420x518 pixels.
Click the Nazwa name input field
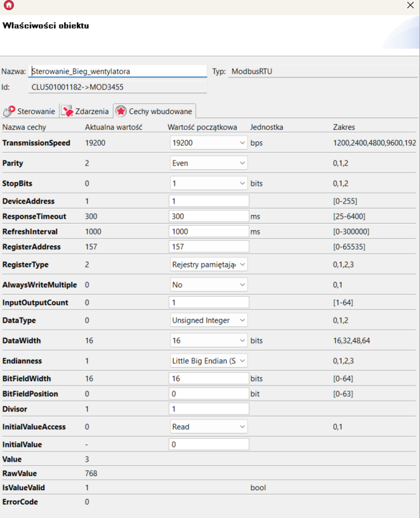click(118, 72)
